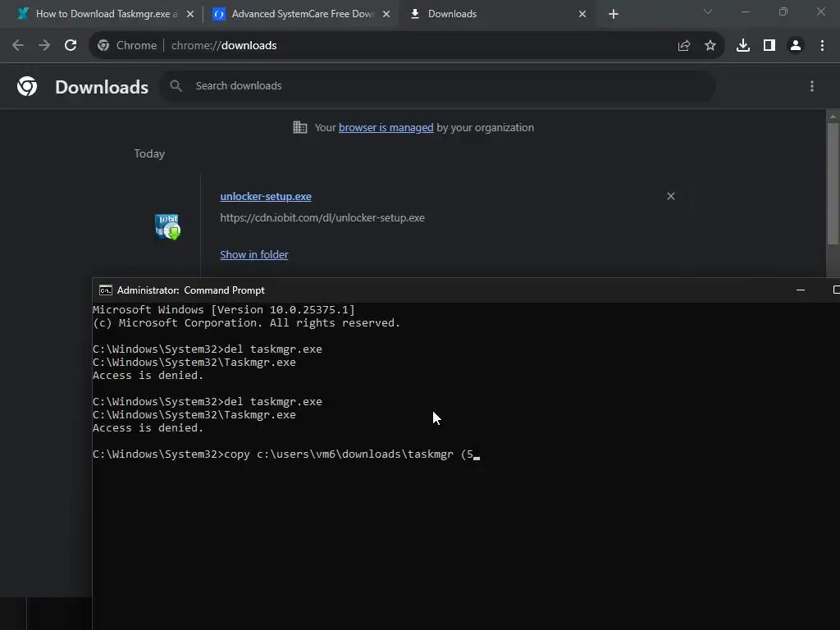Click the Chrome logo next to Downloads

coord(27,86)
